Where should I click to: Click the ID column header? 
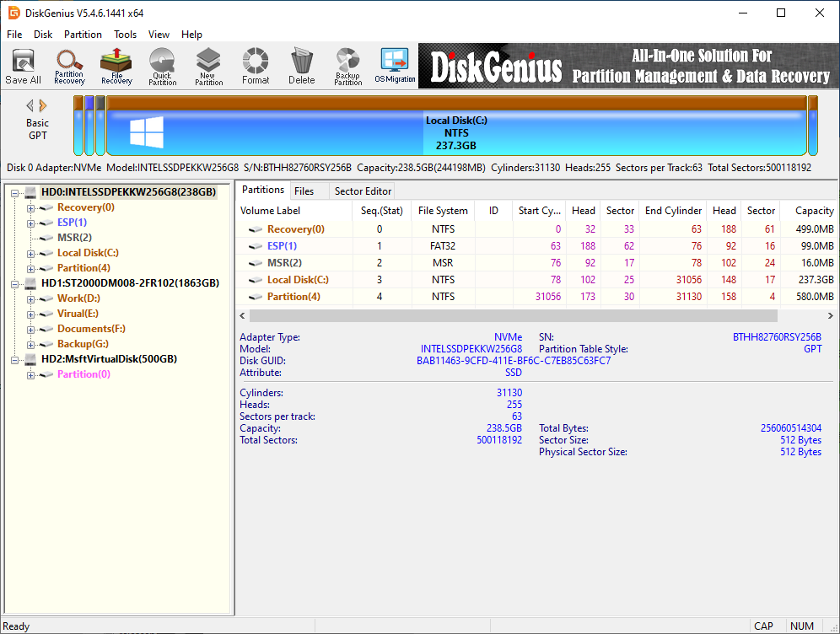[x=493, y=211]
